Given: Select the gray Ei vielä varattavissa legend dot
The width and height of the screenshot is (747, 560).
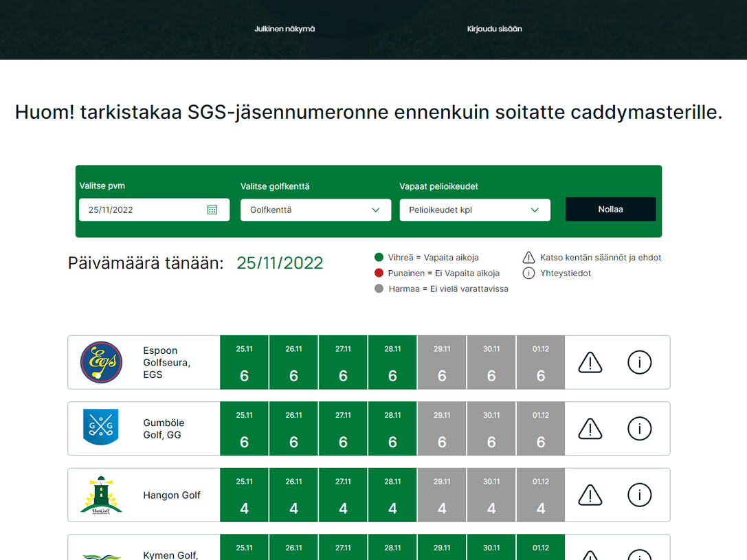Looking at the screenshot, I should (x=377, y=289).
